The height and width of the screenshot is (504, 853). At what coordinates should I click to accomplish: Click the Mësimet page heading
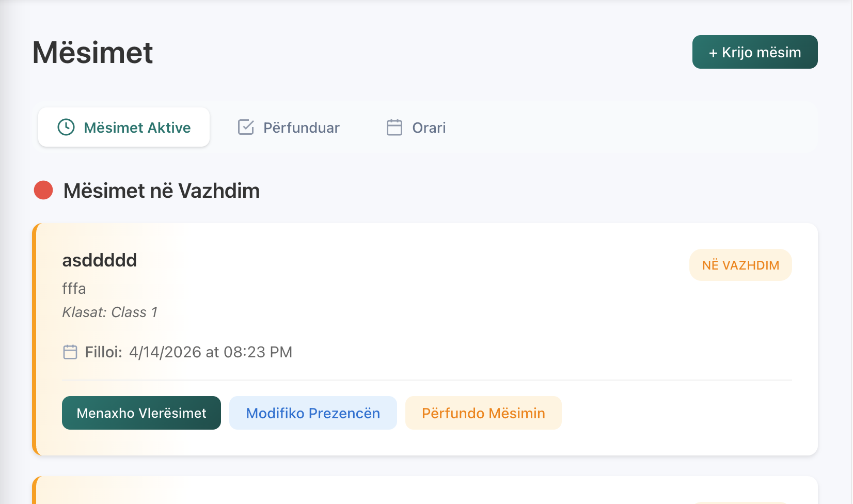(x=93, y=52)
